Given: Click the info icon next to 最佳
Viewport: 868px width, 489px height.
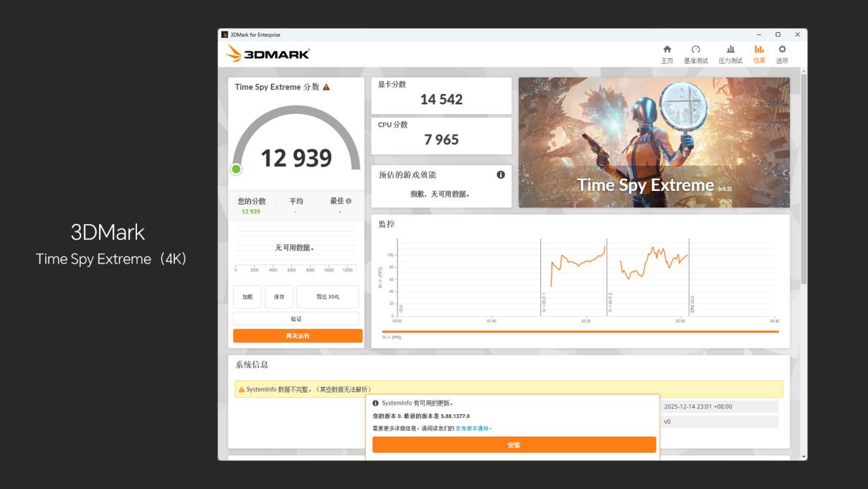Looking at the screenshot, I should [x=349, y=201].
